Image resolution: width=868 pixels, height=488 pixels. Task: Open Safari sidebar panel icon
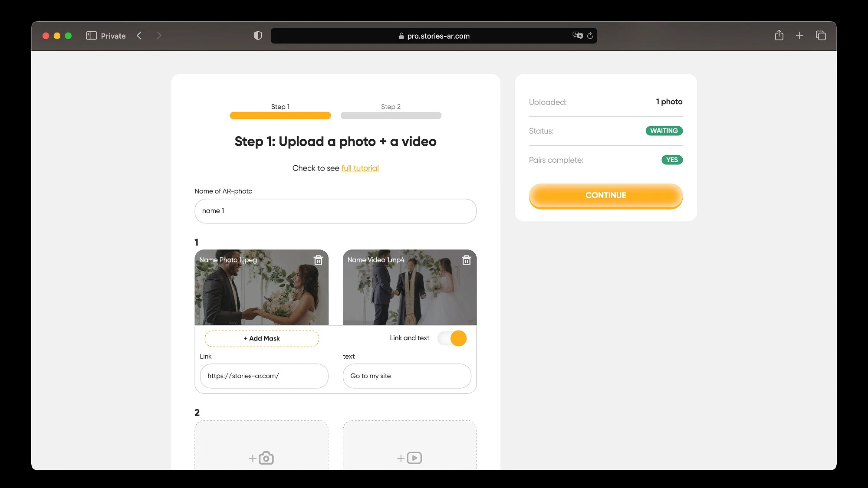click(91, 36)
